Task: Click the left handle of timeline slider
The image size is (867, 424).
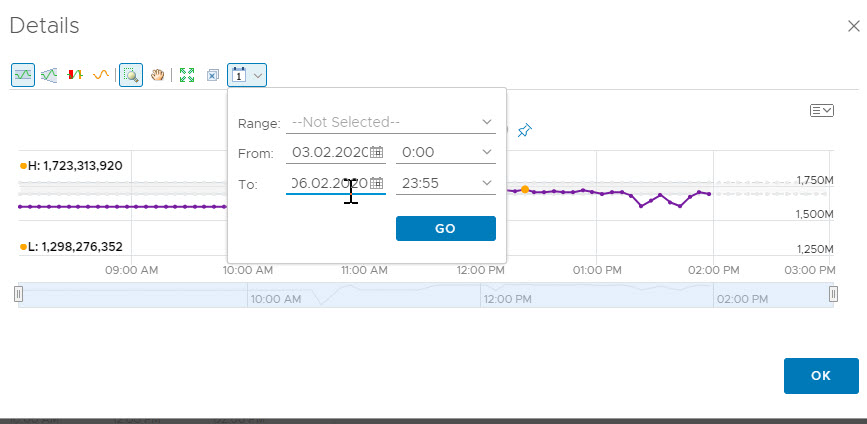Action: (19, 294)
